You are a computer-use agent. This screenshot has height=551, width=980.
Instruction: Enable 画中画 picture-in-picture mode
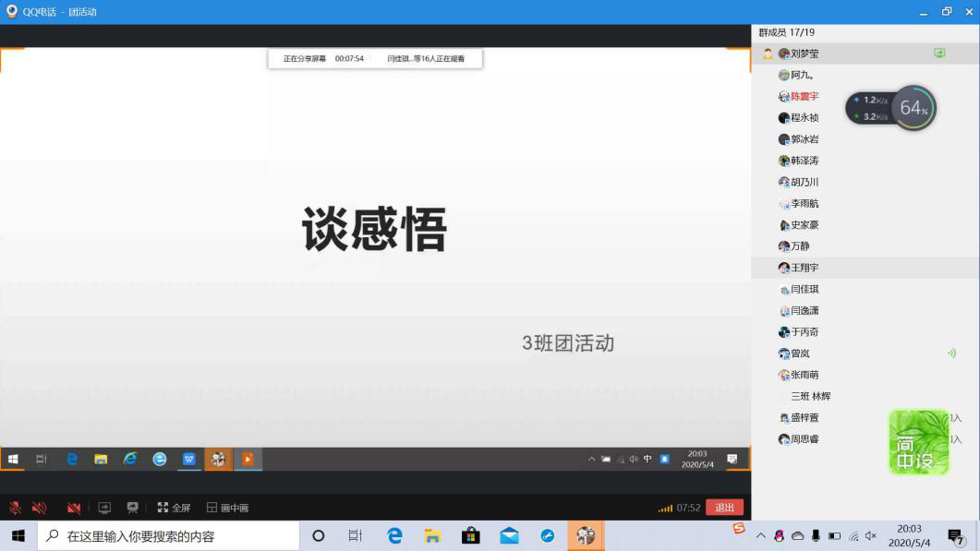tap(227, 508)
